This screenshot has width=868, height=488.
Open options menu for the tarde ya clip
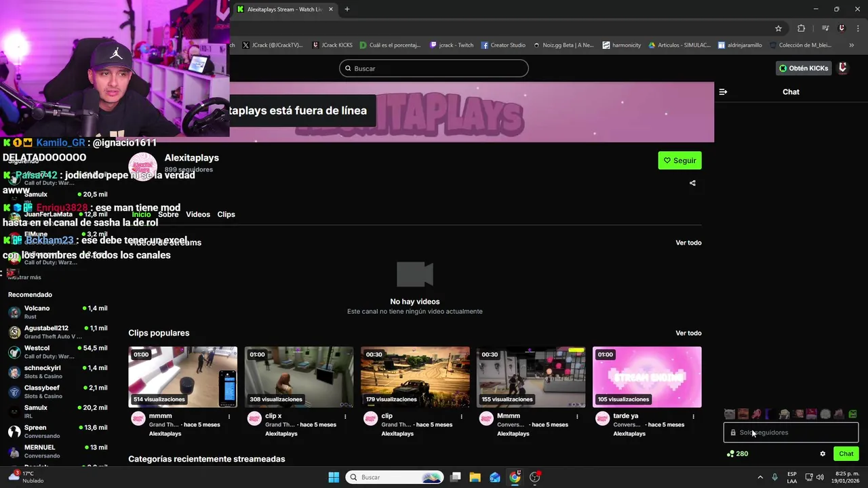[693, 417]
